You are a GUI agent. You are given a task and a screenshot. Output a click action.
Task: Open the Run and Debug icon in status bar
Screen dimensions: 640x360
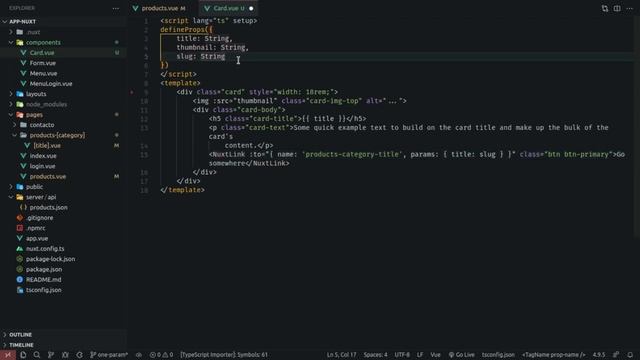coord(65,355)
